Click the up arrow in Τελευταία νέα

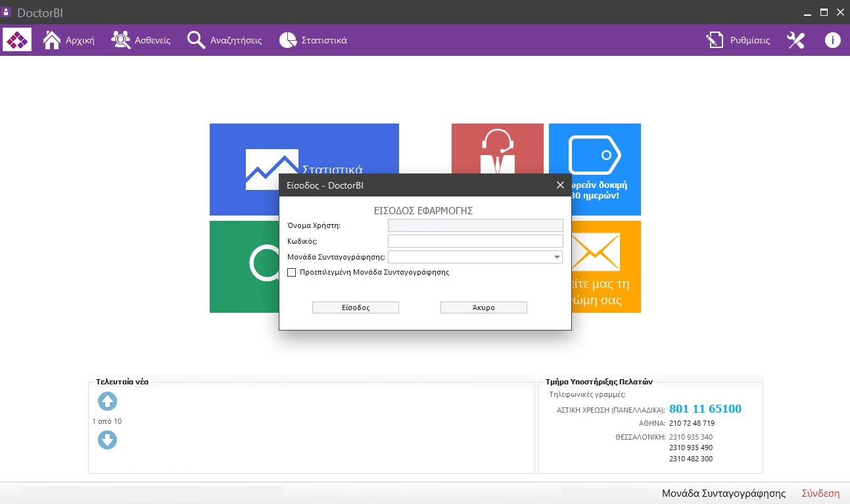coord(107,401)
